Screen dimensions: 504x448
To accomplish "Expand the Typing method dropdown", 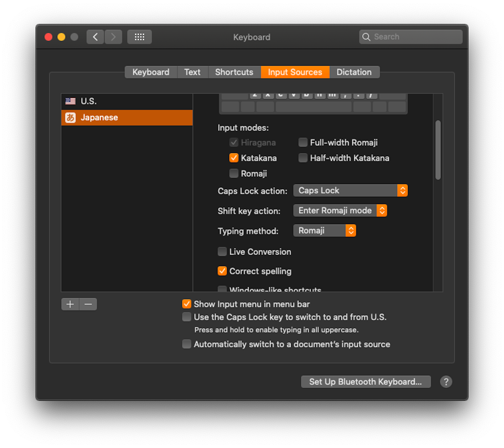I will [x=325, y=231].
